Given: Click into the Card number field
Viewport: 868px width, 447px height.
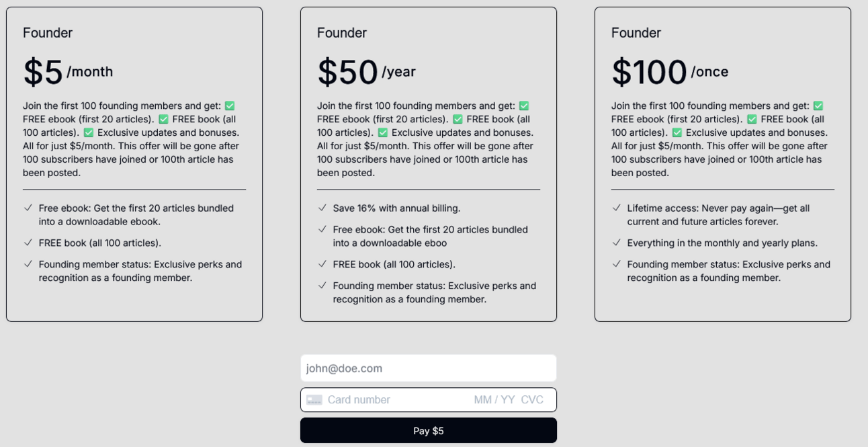Looking at the screenshot, I should 390,400.
